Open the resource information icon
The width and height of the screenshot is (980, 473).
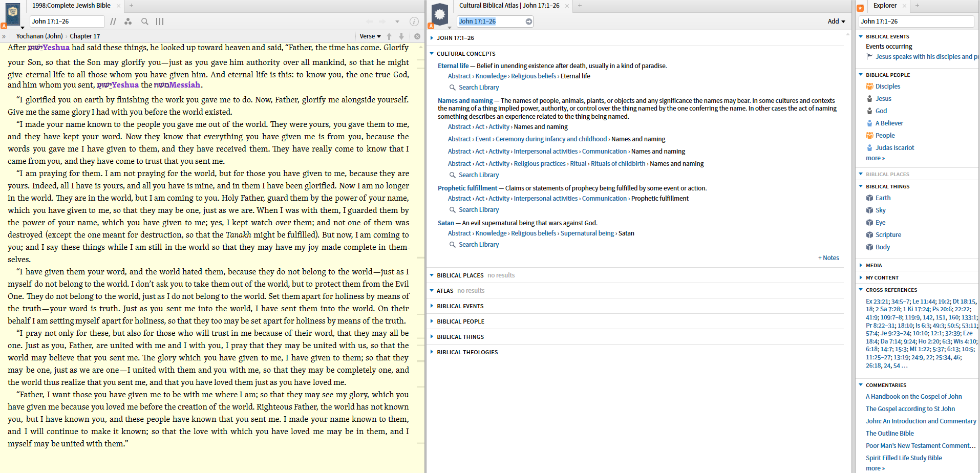pyautogui.click(x=414, y=21)
